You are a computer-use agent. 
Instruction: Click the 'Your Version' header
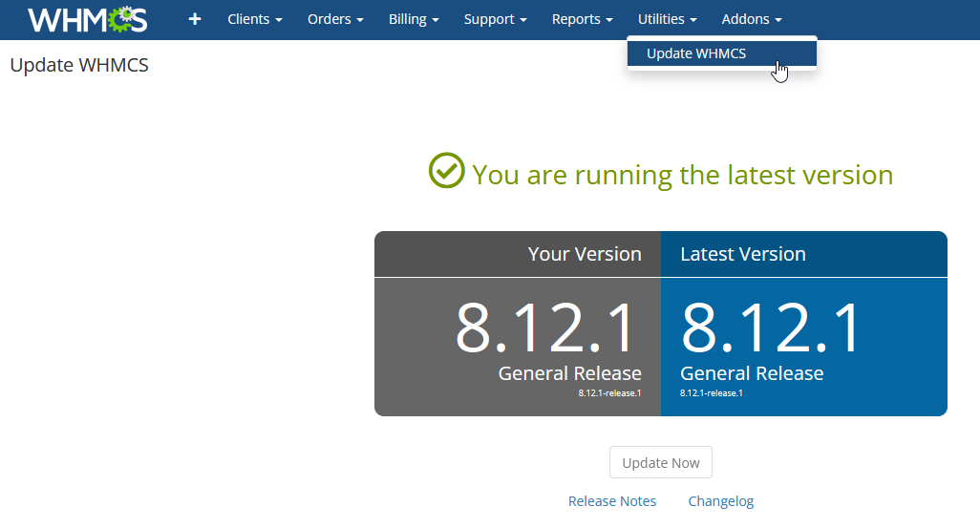click(585, 254)
